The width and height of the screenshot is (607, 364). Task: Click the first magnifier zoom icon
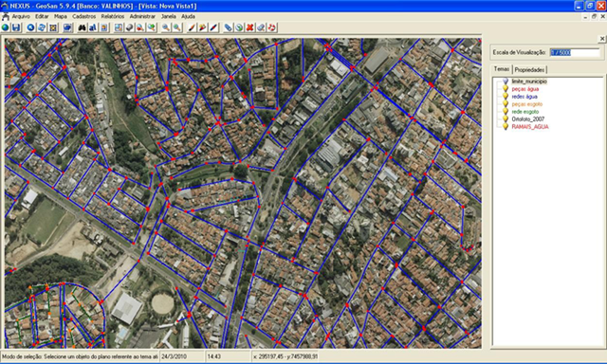tap(166, 27)
